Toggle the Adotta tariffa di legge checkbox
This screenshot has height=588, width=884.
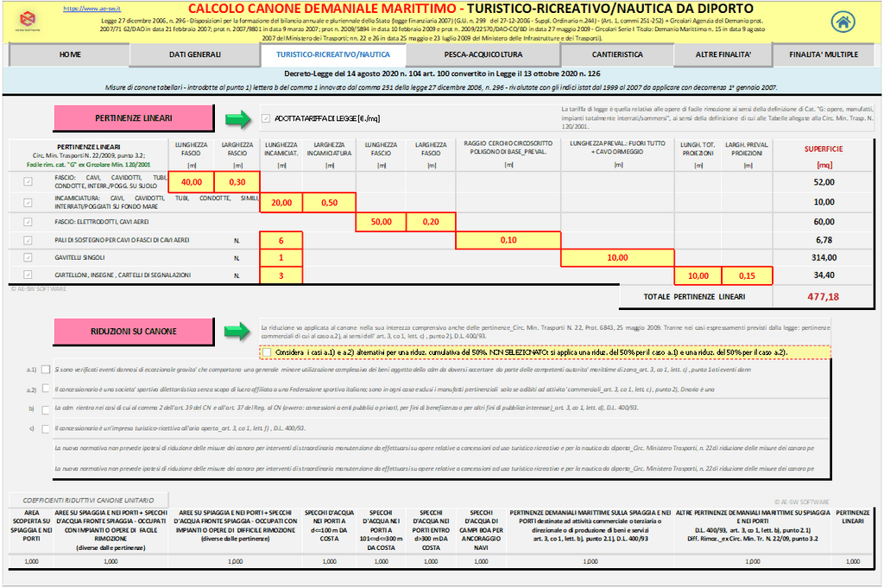click(x=265, y=118)
